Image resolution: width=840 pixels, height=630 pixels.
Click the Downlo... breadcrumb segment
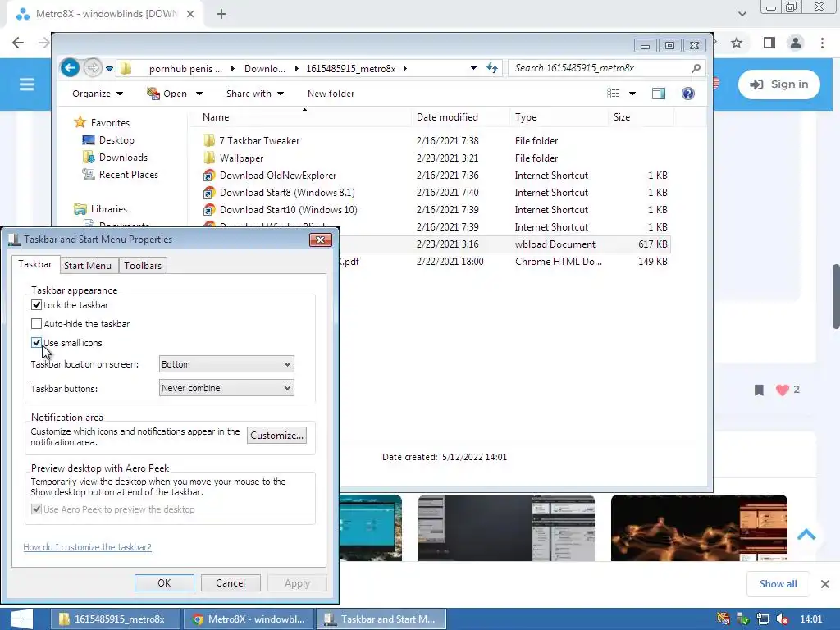coord(265,69)
